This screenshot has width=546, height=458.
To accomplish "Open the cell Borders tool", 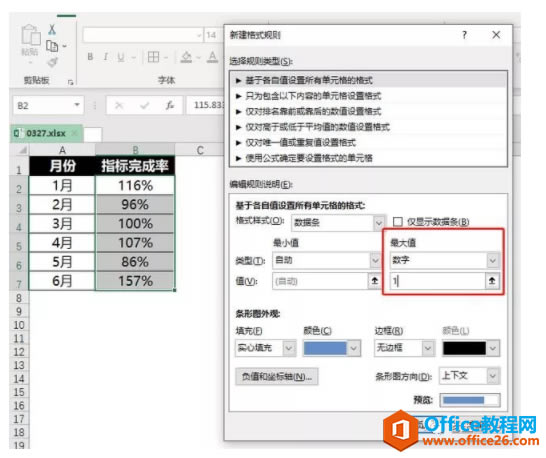I will [153, 57].
